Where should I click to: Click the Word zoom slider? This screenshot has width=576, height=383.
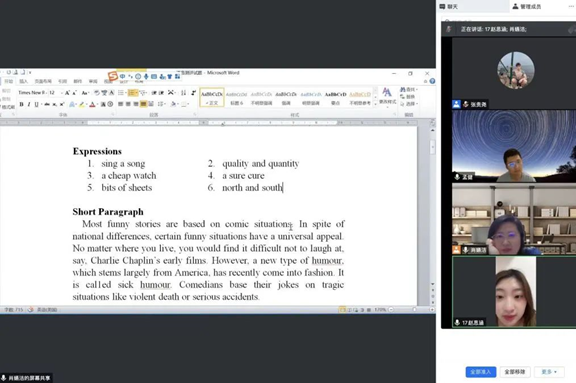pos(411,310)
